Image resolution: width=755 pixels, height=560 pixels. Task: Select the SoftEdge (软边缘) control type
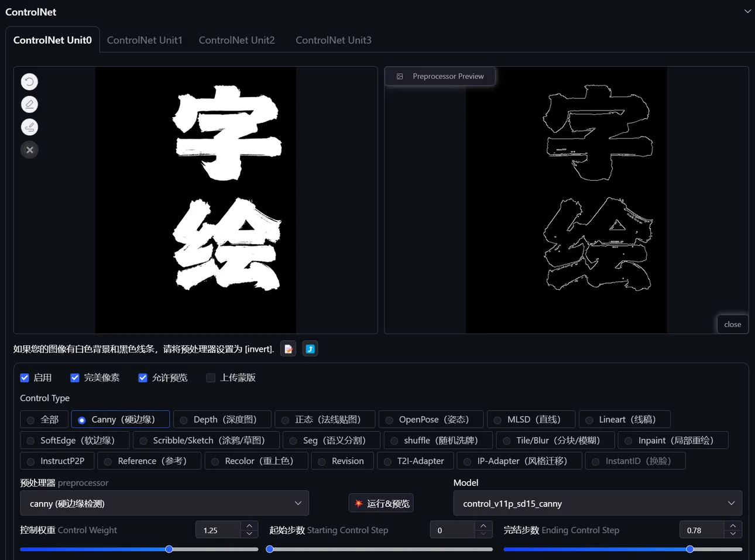tap(75, 441)
